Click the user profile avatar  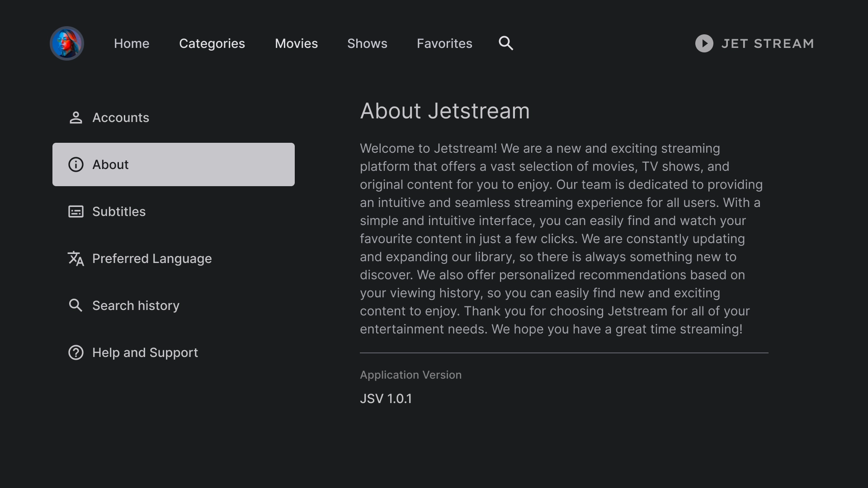[x=67, y=43]
